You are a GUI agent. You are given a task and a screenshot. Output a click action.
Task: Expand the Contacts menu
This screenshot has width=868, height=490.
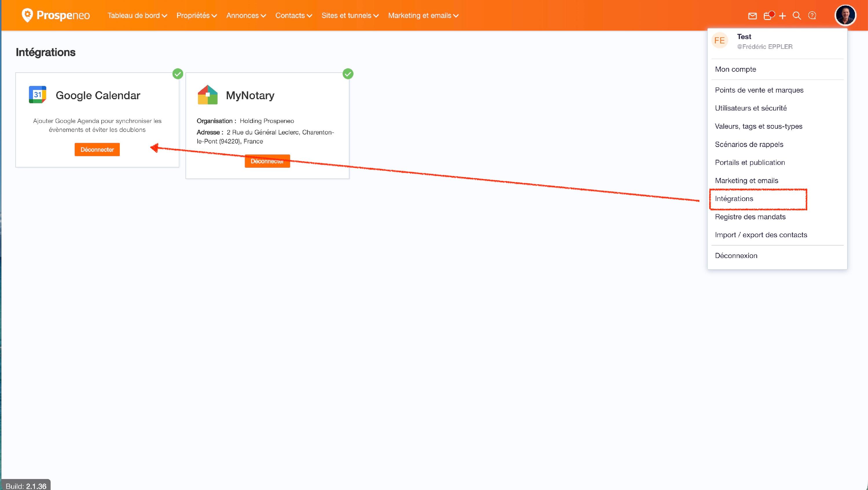294,16
